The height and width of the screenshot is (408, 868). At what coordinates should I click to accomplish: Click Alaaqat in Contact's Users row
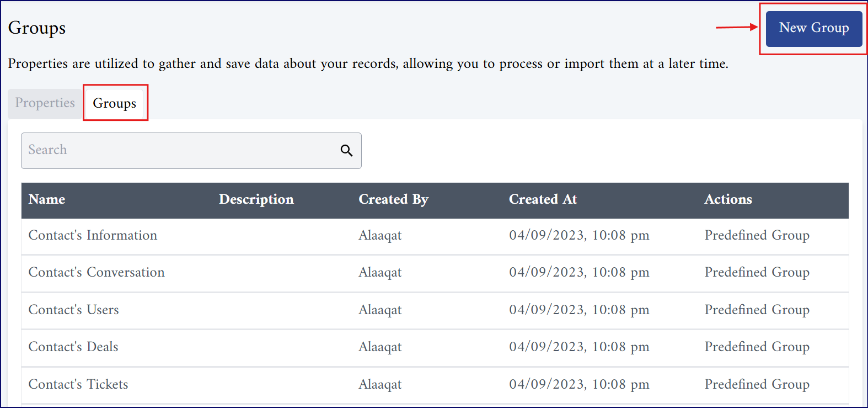(x=380, y=311)
